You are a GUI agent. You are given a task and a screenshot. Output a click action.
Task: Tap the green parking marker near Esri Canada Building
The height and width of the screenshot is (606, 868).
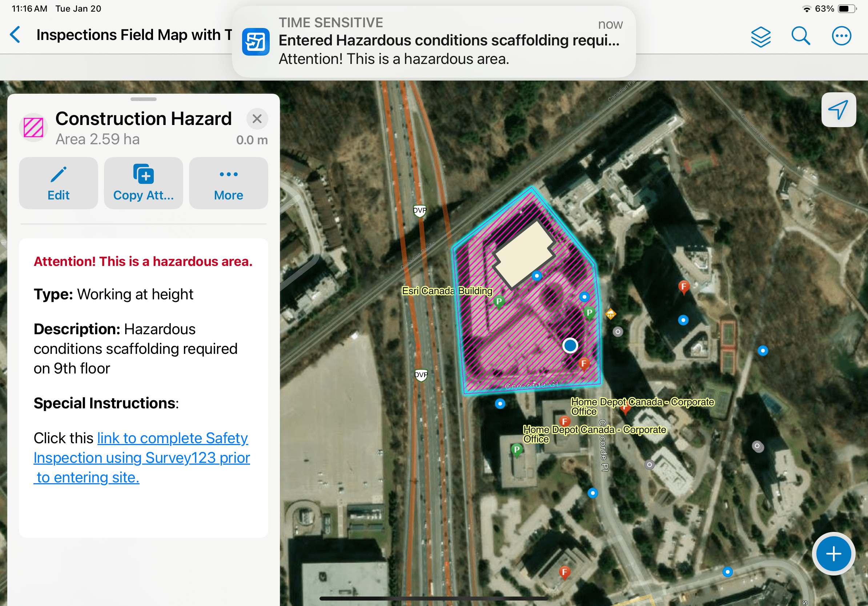[x=500, y=301]
